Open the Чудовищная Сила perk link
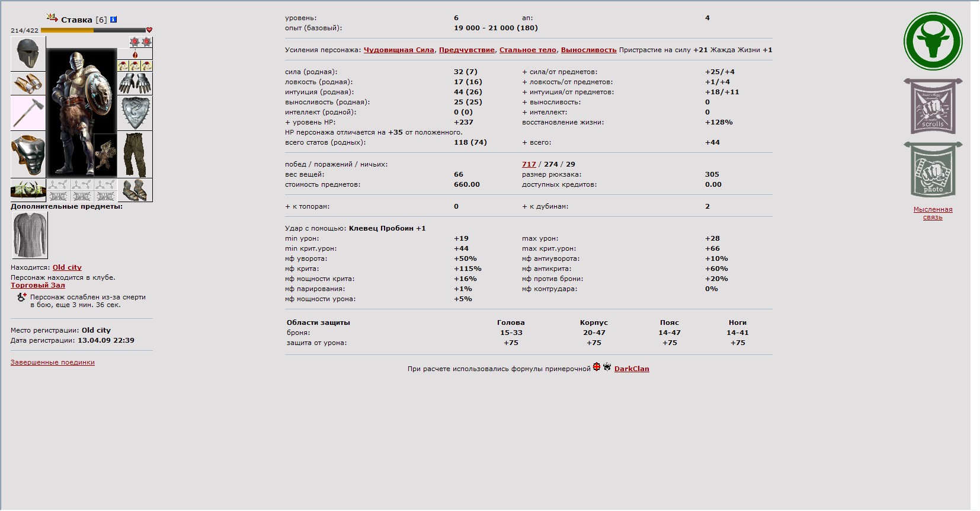Viewport: 980px width, 511px height. 399,50
